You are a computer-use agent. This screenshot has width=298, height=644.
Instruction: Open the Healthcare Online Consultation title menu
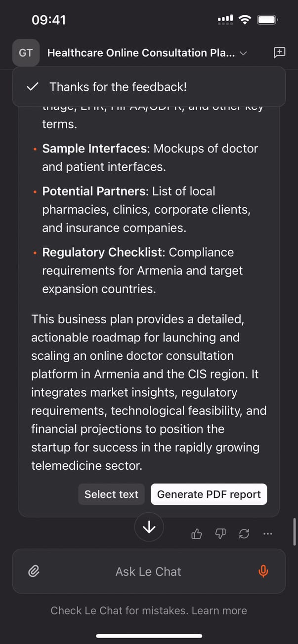pyautogui.click(x=141, y=53)
